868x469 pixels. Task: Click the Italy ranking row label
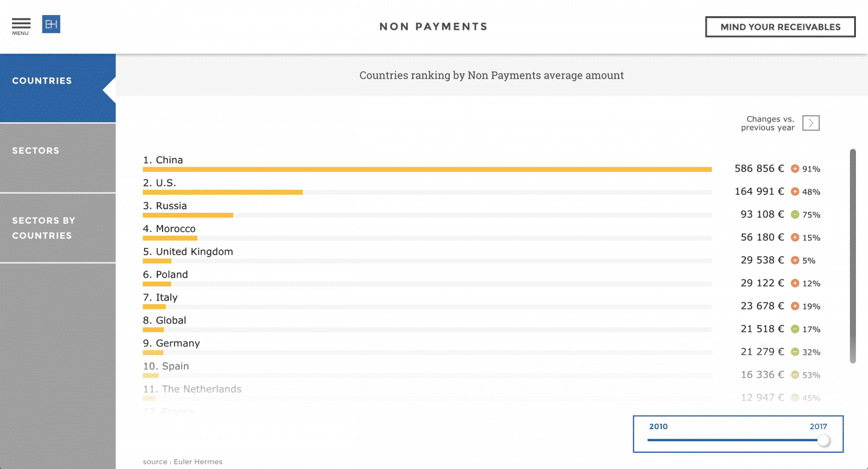160,298
